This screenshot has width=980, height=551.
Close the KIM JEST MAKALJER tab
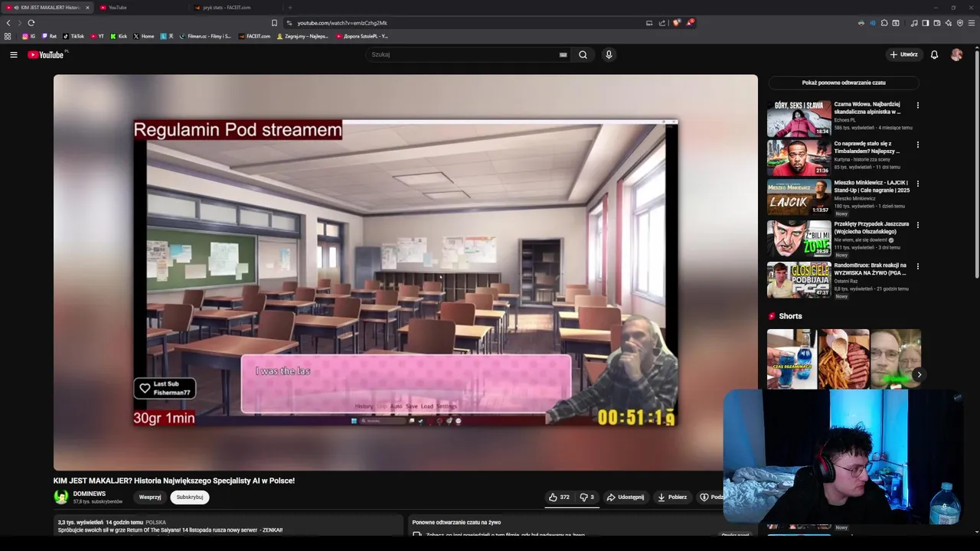pos(87,8)
